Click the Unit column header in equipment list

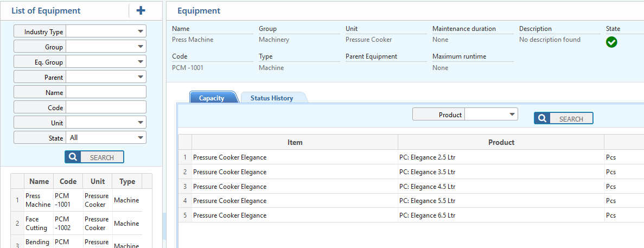(x=97, y=181)
